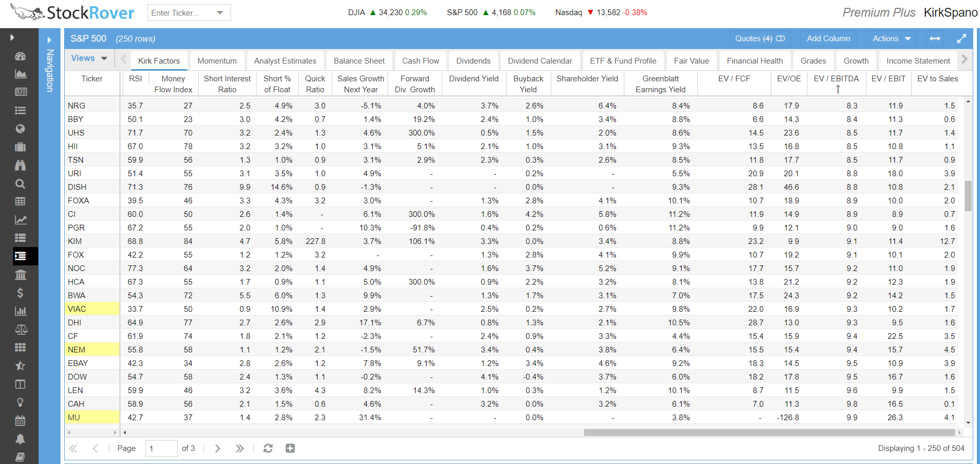
Task: Click the vertical scrollbar down arrow
Action: [x=969, y=423]
